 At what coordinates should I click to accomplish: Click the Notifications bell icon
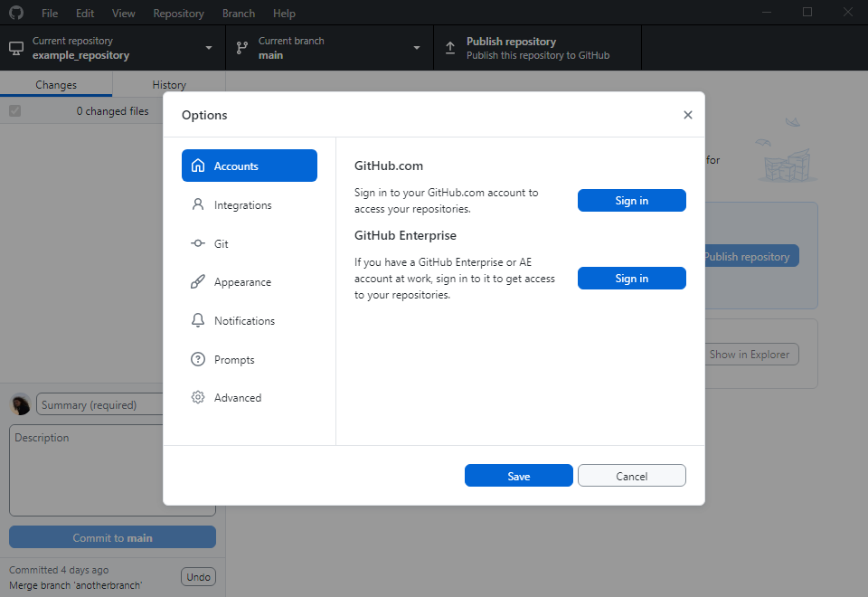click(198, 320)
